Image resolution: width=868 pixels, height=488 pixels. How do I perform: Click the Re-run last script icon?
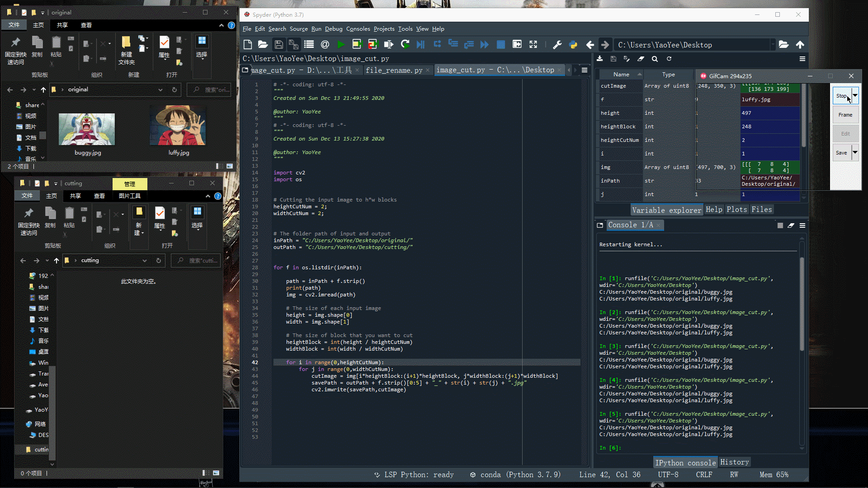(x=405, y=44)
